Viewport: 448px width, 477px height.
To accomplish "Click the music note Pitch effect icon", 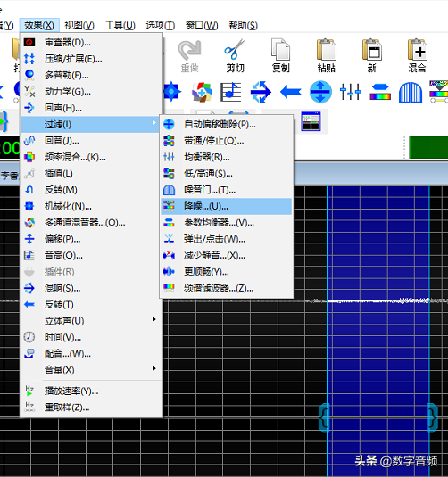I will [x=231, y=92].
